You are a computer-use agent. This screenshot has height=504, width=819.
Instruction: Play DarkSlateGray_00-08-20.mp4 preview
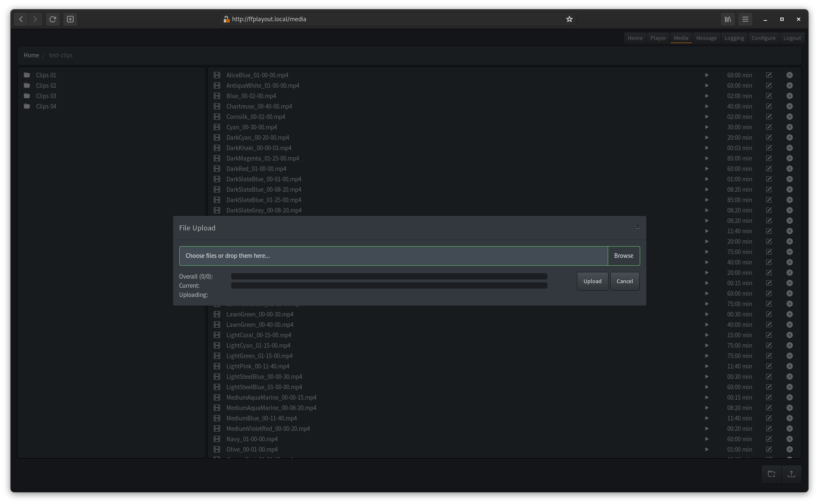click(706, 210)
